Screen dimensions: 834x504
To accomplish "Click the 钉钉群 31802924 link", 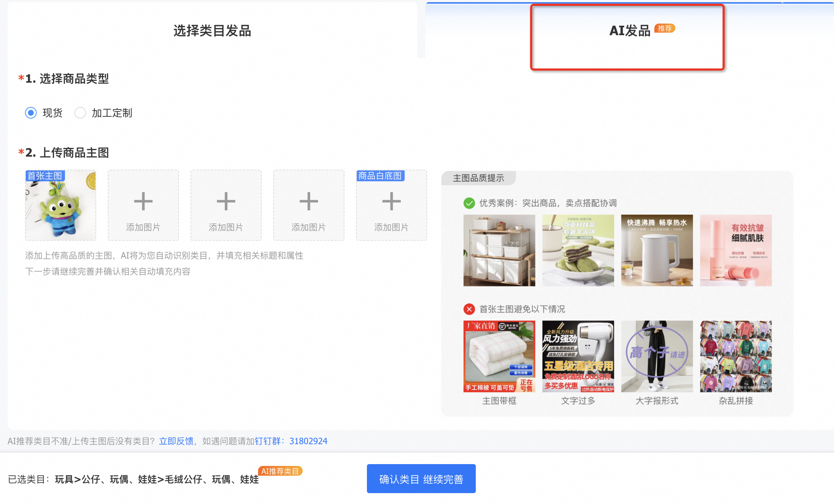I will pos(291,441).
